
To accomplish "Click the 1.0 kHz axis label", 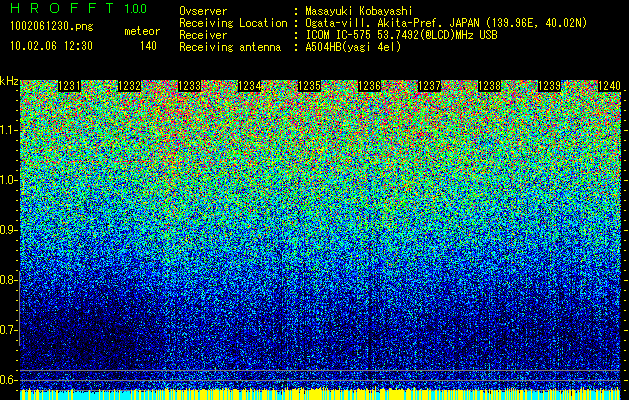I will click(x=9, y=180).
